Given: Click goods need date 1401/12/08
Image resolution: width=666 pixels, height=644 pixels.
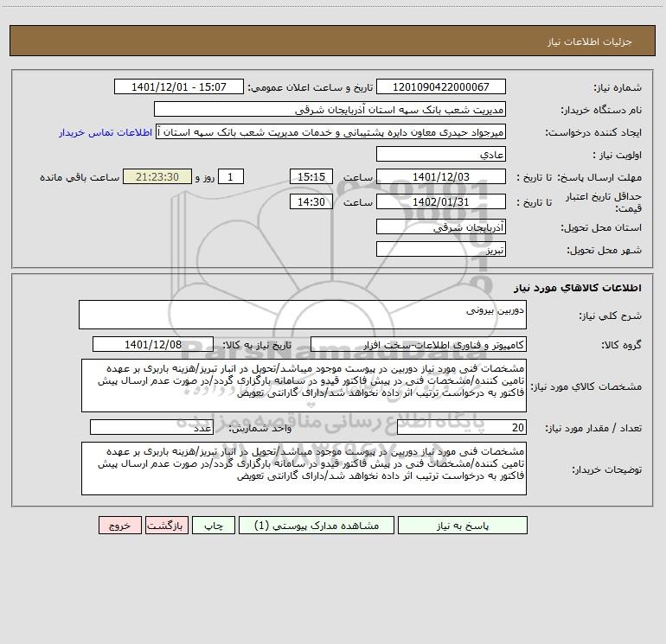Looking at the screenshot, I should click(x=153, y=344).
